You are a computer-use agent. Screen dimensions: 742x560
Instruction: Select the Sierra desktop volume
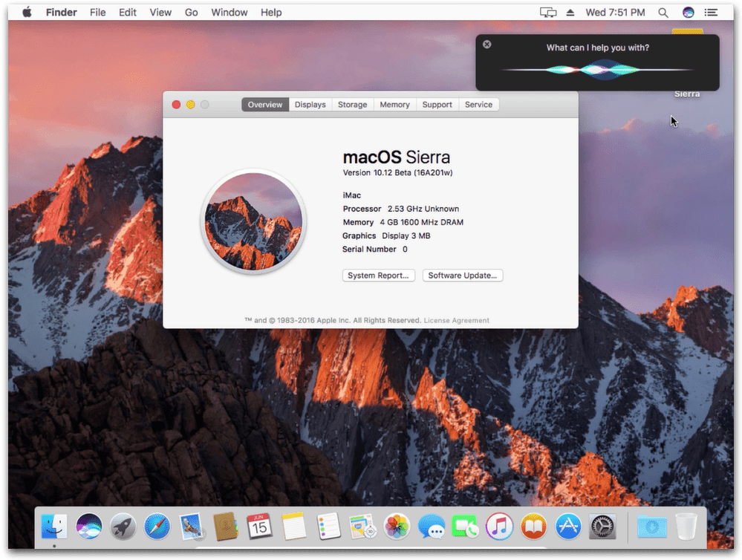point(687,94)
